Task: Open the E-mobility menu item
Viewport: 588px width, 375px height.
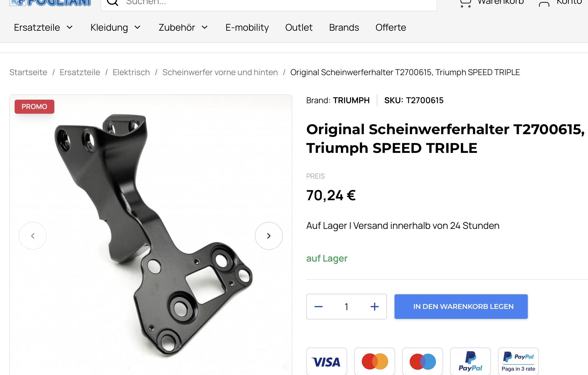Action: pyautogui.click(x=247, y=27)
